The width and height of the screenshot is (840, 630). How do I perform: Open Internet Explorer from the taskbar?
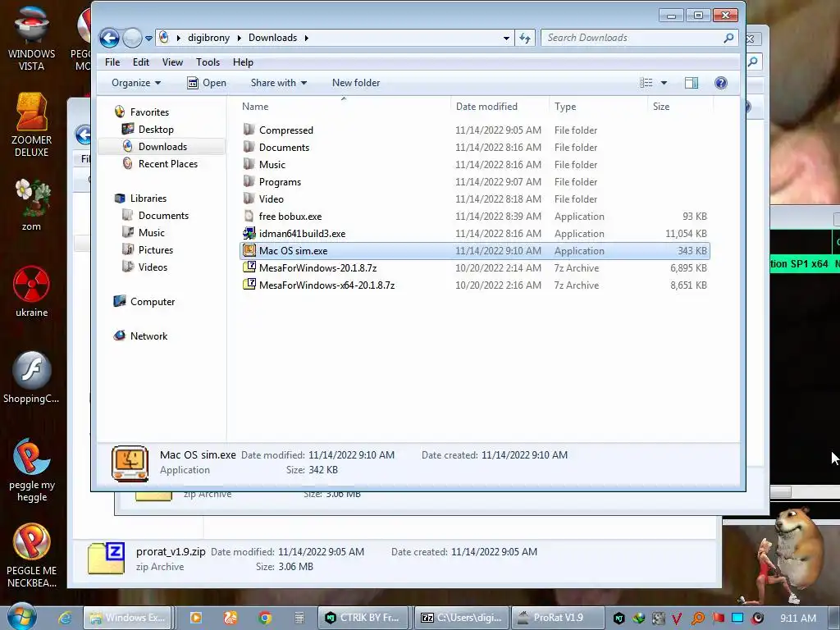point(66,618)
